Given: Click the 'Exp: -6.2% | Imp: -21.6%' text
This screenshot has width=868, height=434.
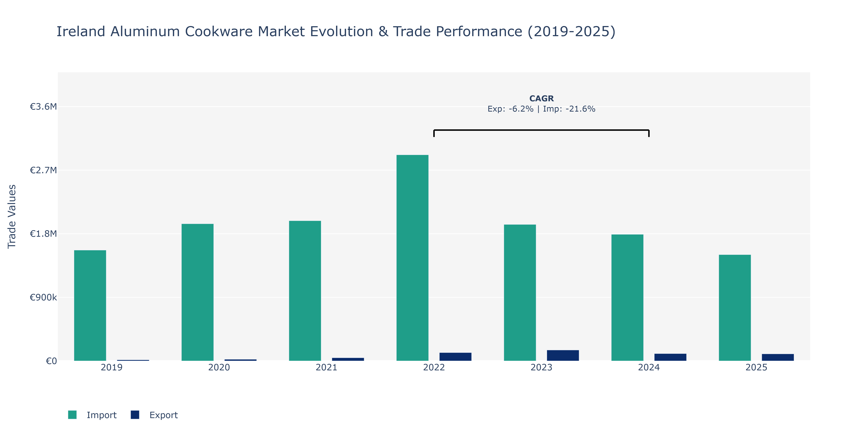Looking at the screenshot, I should click(x=541, y=109).
